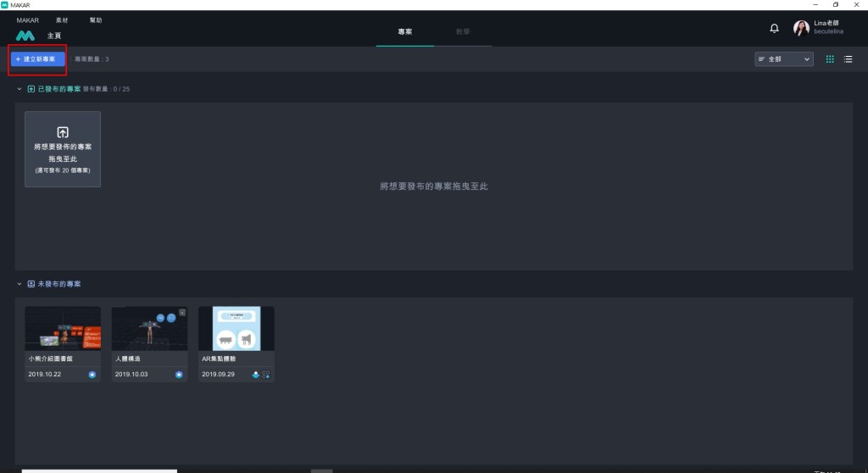Collapse the 未發布的專案 section
The height and width of the screenshot is (473, 868).
pos(19,284)
